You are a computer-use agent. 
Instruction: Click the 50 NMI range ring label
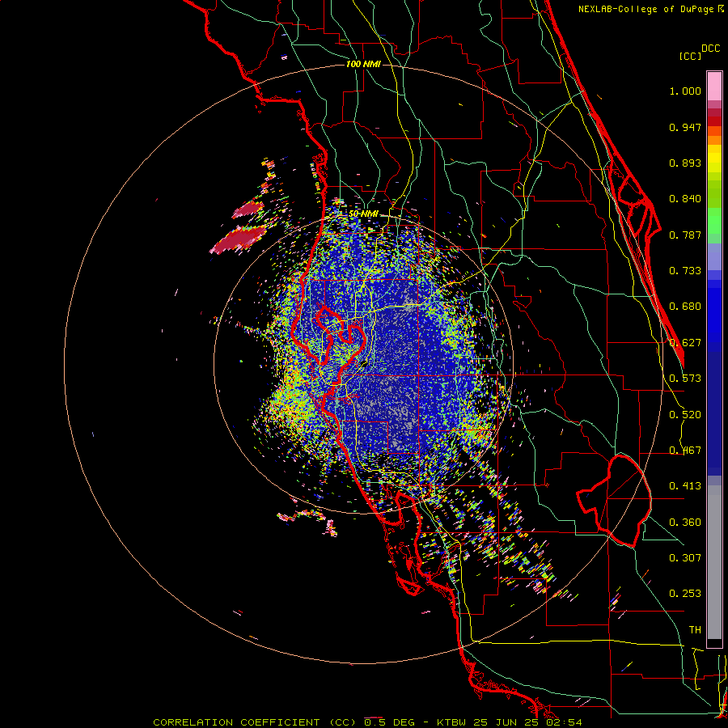[363, 214]
